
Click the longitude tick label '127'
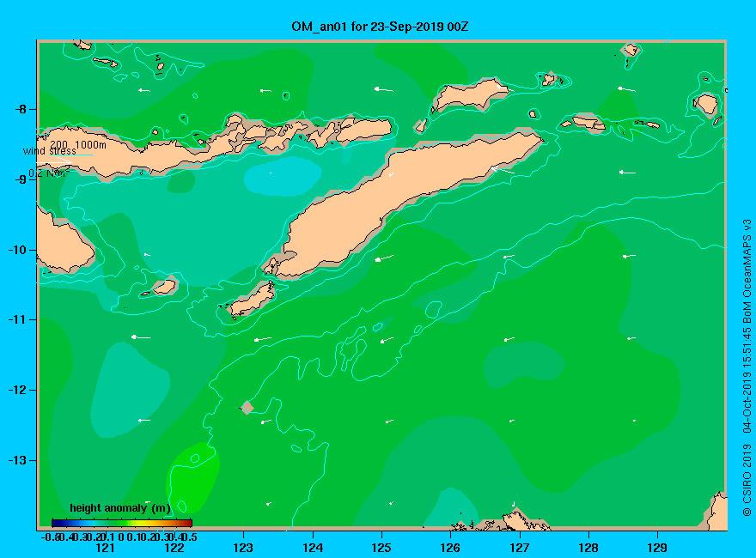point(519,548)
